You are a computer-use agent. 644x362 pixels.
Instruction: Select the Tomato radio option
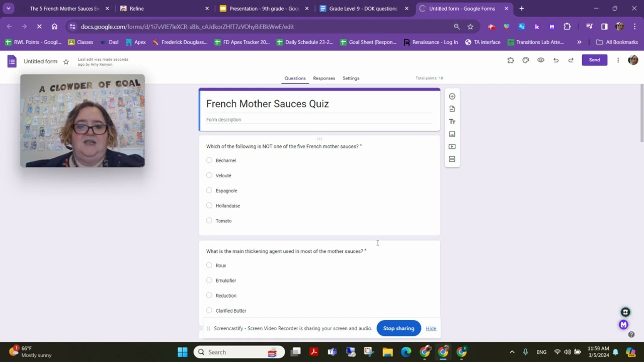coord(209,221)
